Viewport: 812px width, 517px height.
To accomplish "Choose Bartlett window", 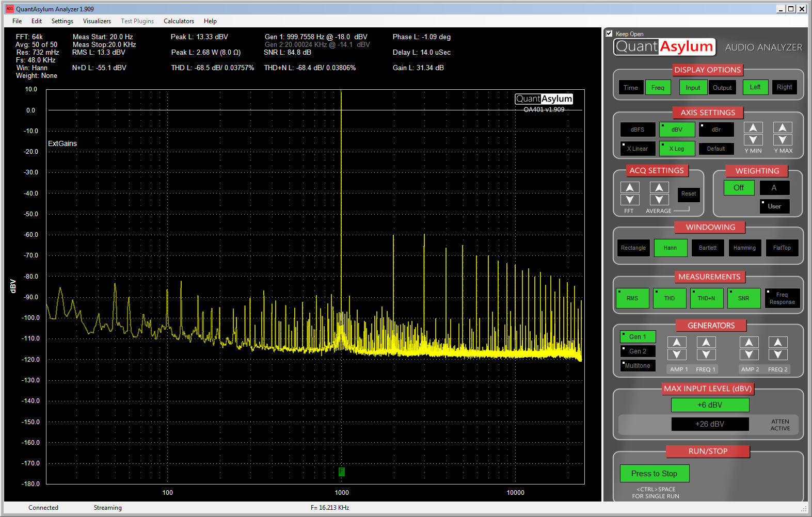I will coord(708,248).
